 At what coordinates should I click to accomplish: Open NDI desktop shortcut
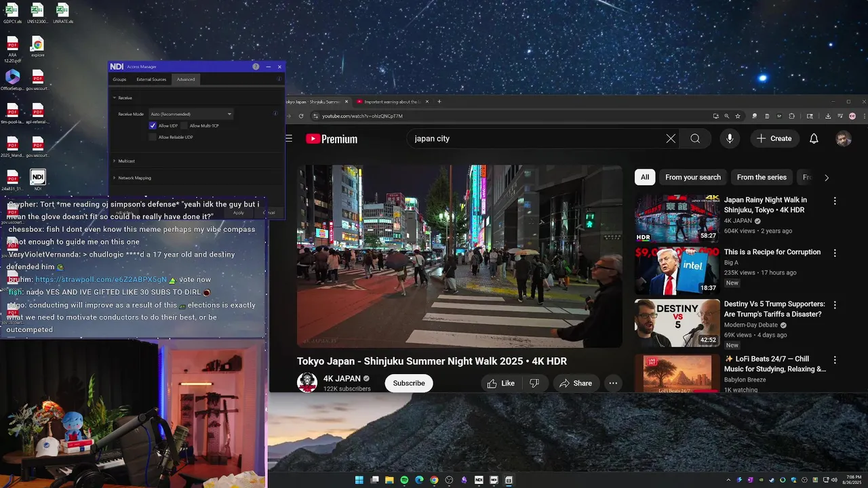(x=38, y=180)
